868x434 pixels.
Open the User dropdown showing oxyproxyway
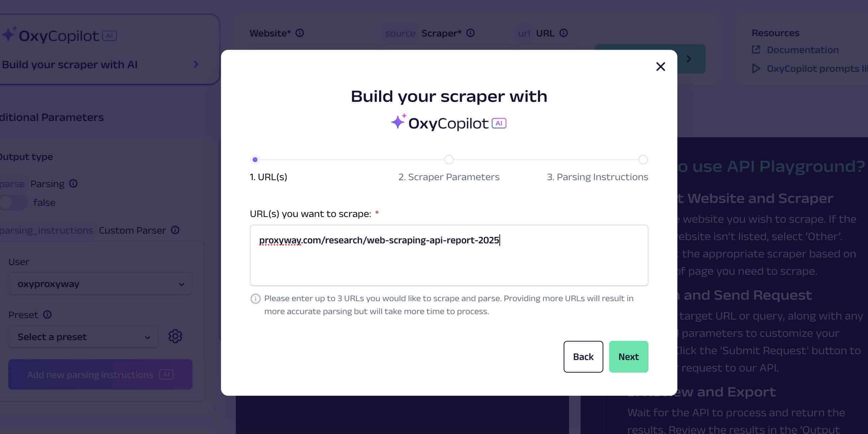(100, 284)
